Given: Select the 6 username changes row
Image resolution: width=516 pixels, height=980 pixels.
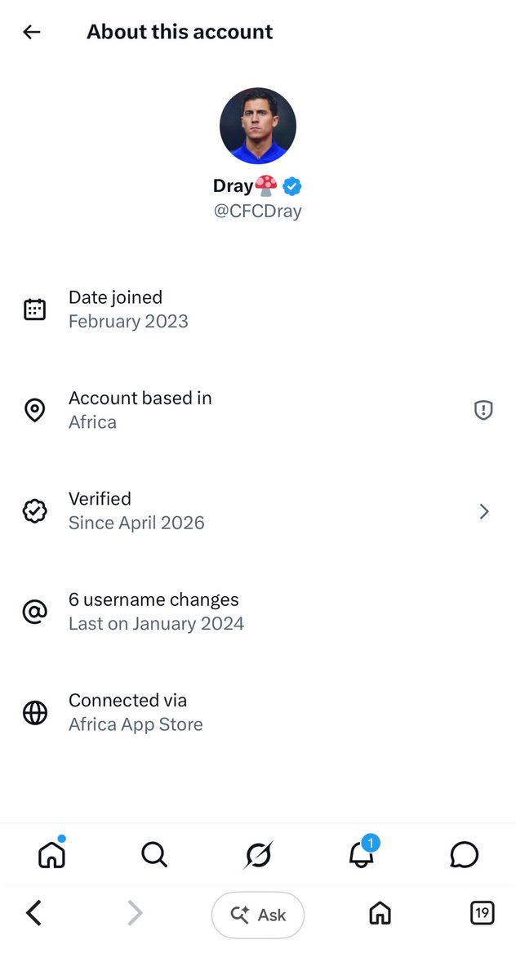Looking at the screenshot, I should tap(258, 612).
